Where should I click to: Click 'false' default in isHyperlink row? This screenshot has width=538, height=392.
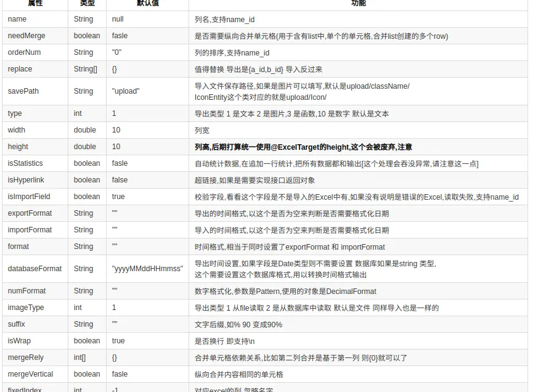click(x=120, y=180)
